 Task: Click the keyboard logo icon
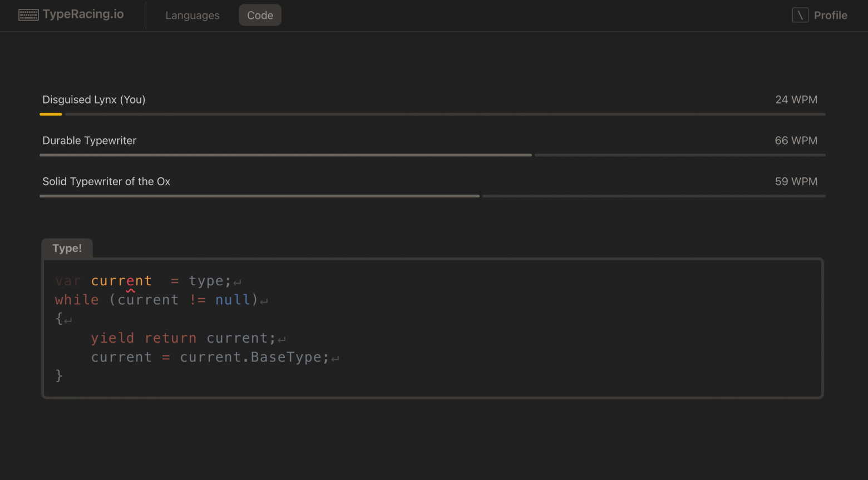pyautogui.click(x=28, y=15)
